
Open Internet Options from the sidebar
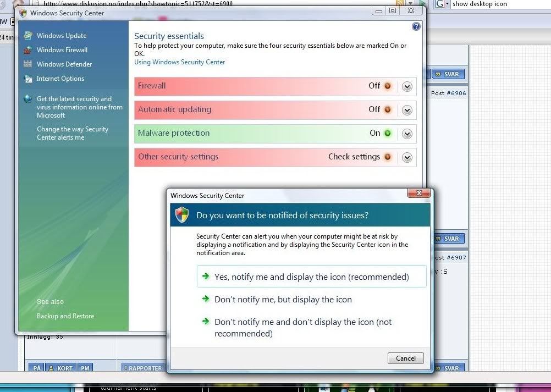click(x=60, y=79)
